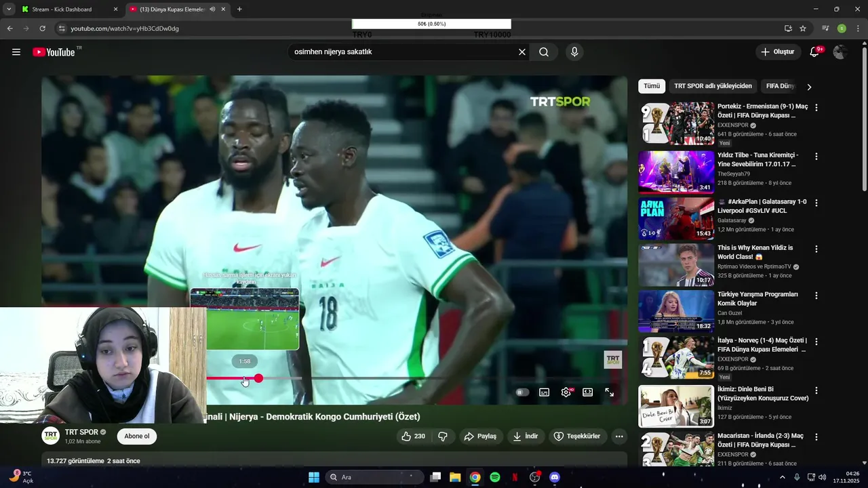Screen dimensions: 868x488
Task: Click the İndir download button
Action: point(526,436)
